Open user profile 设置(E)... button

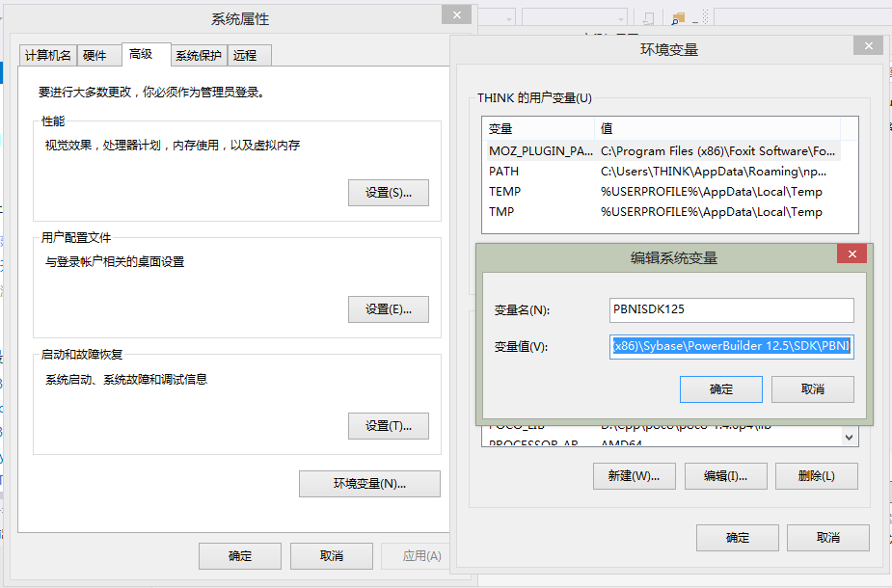(x=389, y=309)
